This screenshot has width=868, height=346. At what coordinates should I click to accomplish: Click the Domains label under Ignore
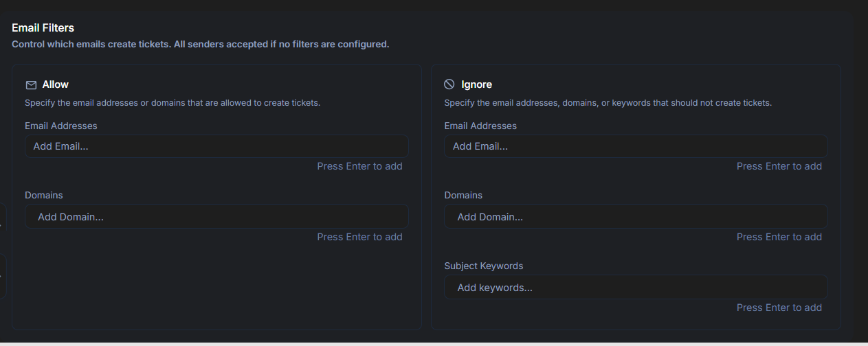(463, 195)
